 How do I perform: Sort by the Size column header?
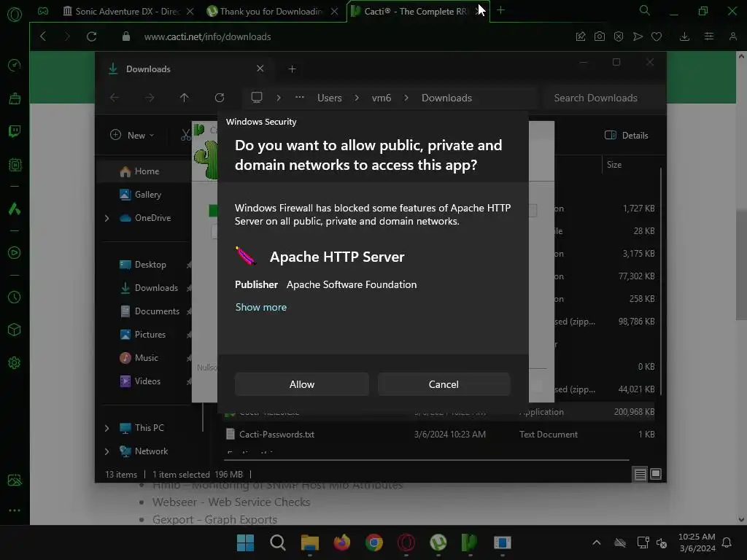(614, 165)
